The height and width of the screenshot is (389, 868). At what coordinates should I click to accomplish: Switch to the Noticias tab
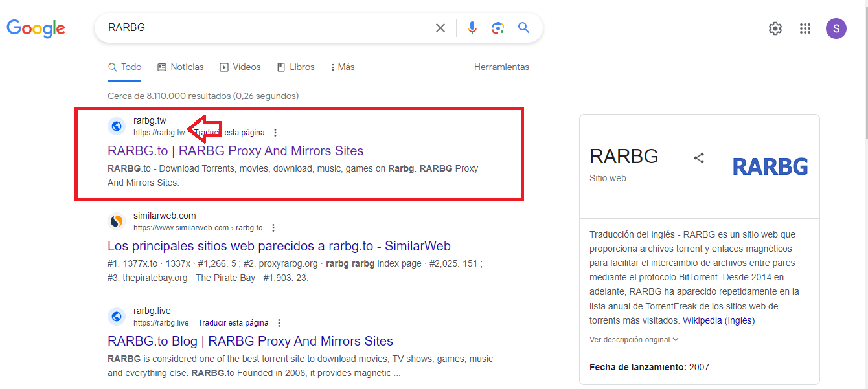coord(181,67)
